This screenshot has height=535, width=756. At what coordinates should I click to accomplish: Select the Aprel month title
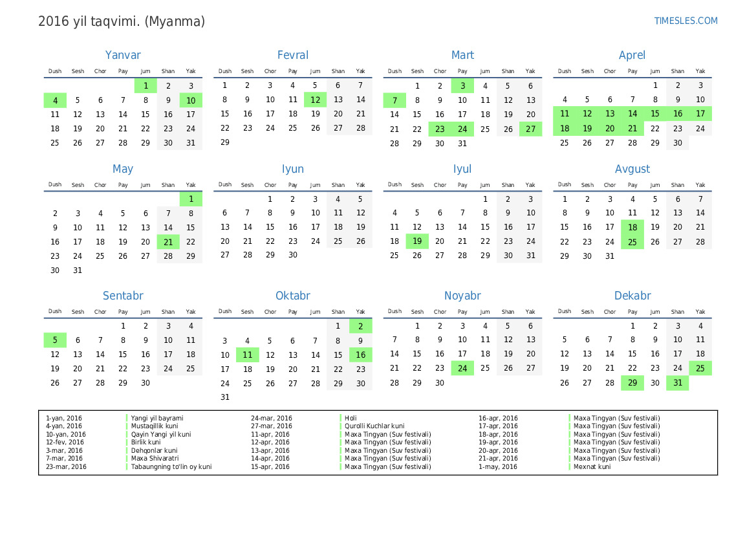pyautogui.click(x=632, y=56)
